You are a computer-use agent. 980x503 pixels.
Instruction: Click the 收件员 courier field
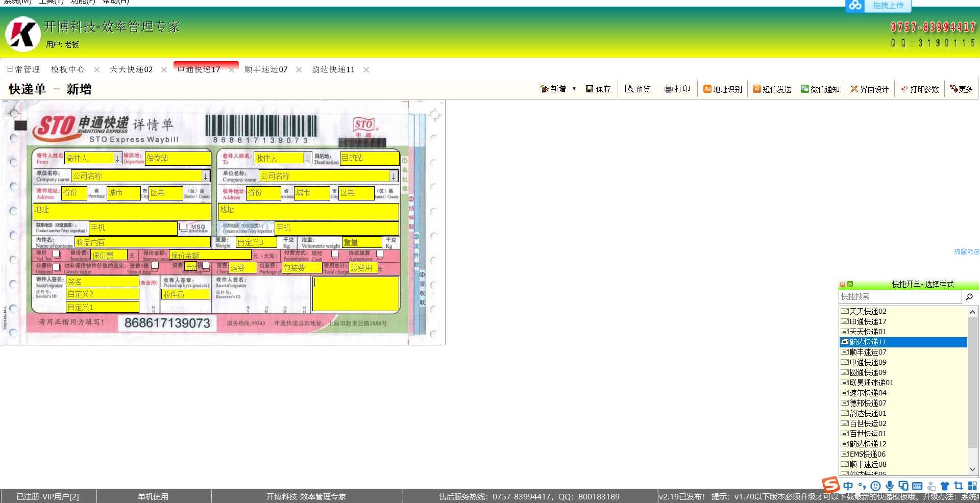point(186,294)
